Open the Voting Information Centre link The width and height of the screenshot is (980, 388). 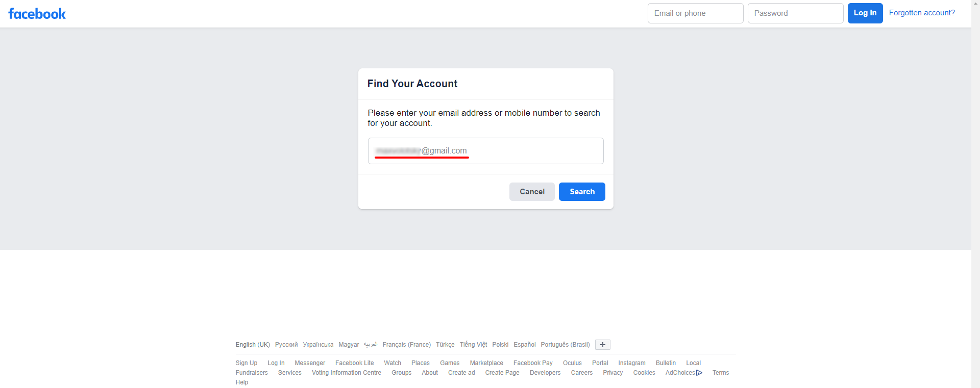click(x=347, y=373)
